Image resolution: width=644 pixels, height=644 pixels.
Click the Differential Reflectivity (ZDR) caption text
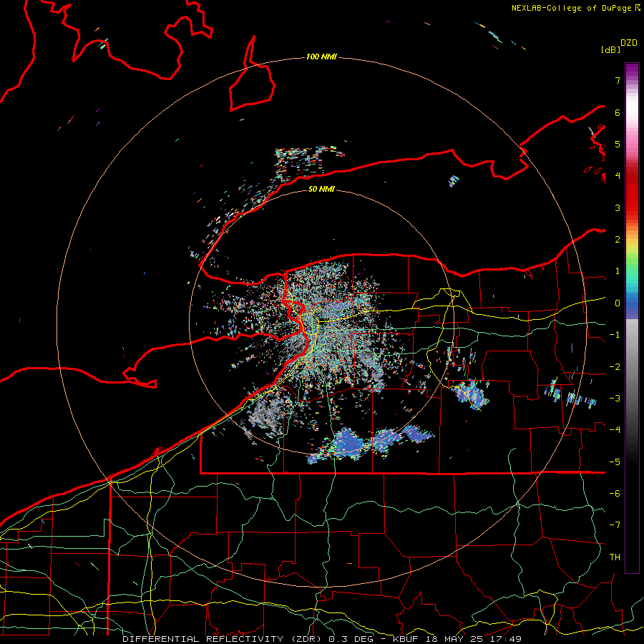click(x=223, y=639)
